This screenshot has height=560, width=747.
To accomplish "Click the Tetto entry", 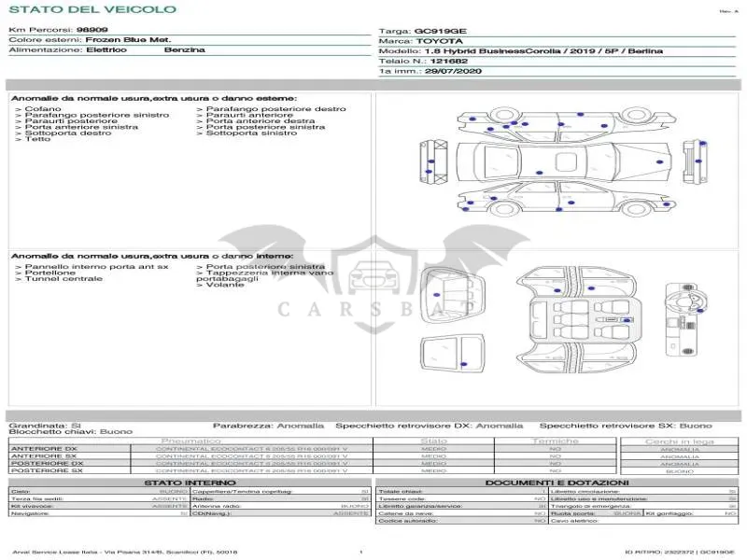I will [37, 138].
